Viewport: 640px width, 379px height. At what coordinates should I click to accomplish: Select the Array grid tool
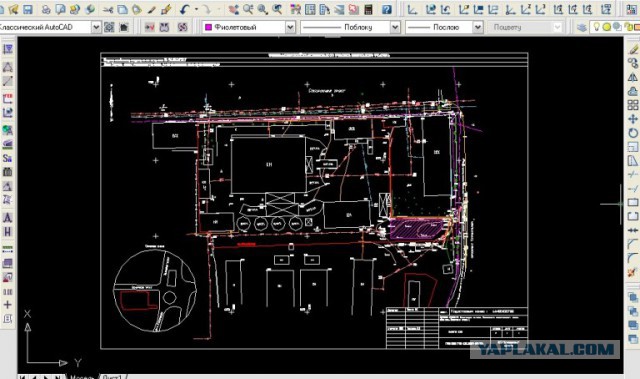[x=633, y=105]
